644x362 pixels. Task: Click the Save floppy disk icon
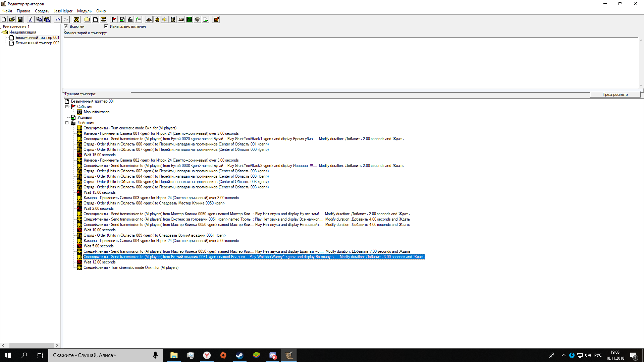click(20, 19)
